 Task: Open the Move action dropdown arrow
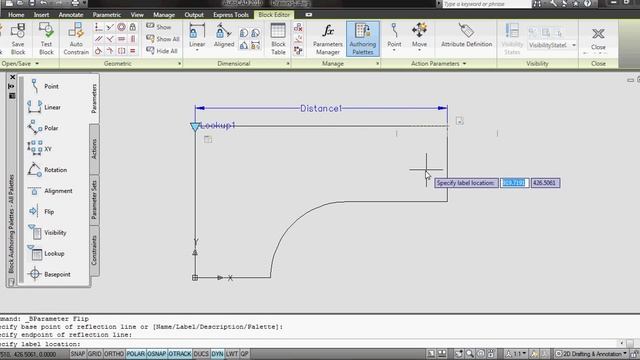click(419, 50)
